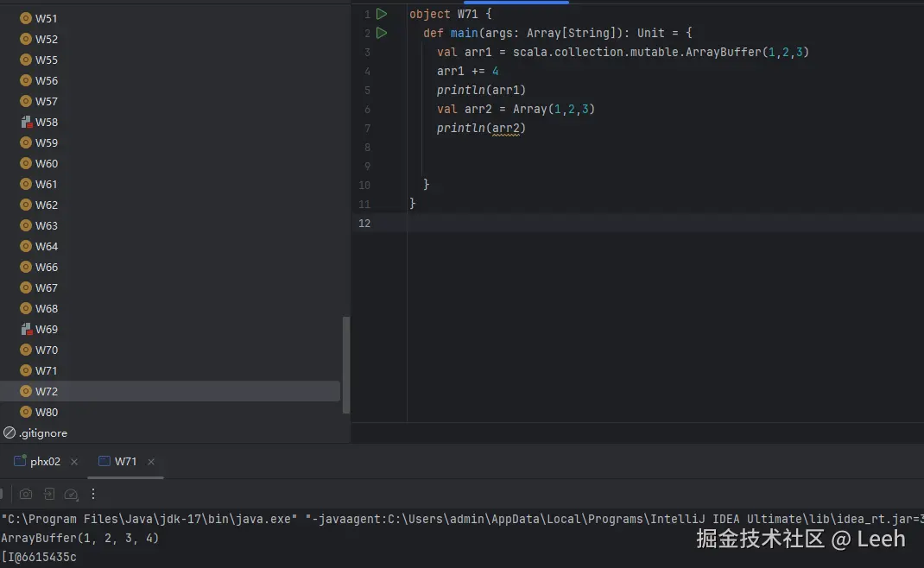Open W64 in project tree

point(46,246)
